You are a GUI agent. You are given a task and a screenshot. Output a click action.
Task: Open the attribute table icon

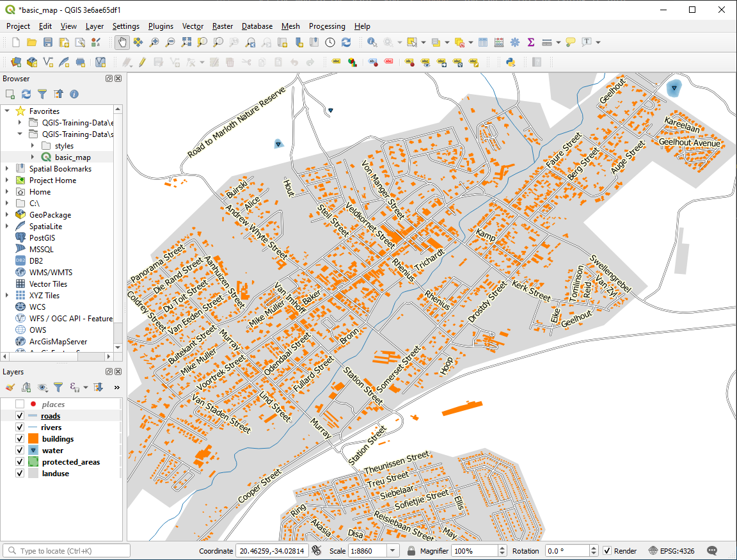pos(482,42)
